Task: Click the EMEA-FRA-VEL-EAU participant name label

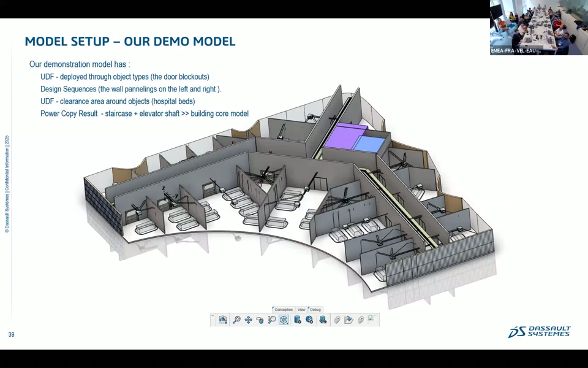Action: [516, 51]
